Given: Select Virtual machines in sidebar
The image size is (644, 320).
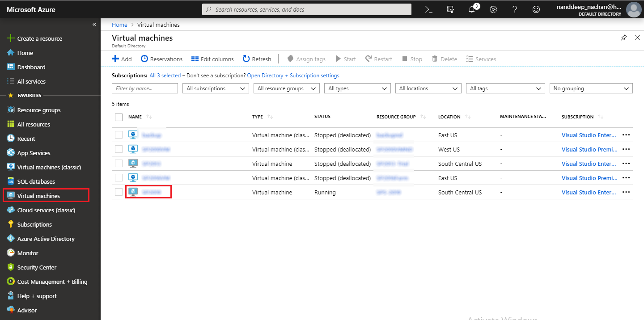Looking at the screenshot, I should coord(38,196).
